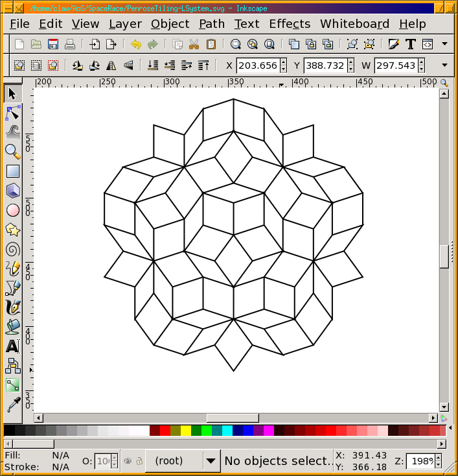Pick the Zoom magnifier tool

(12, 151)
